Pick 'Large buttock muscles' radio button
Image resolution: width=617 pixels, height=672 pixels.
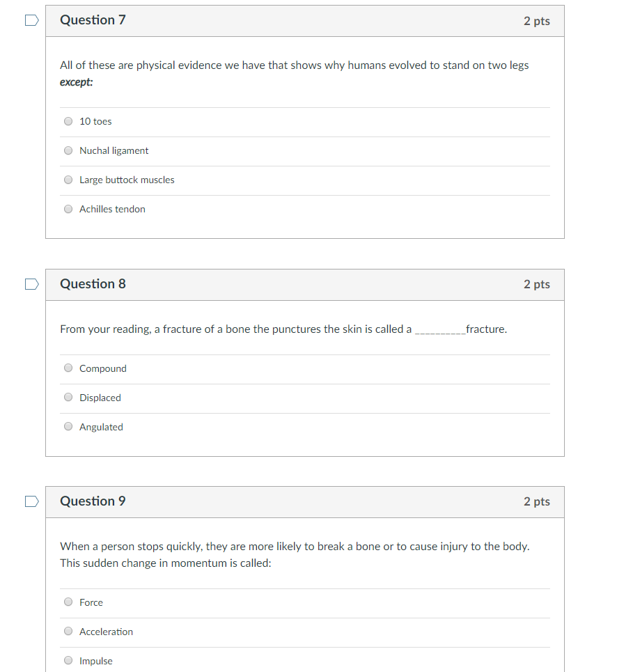pos(68,180)
